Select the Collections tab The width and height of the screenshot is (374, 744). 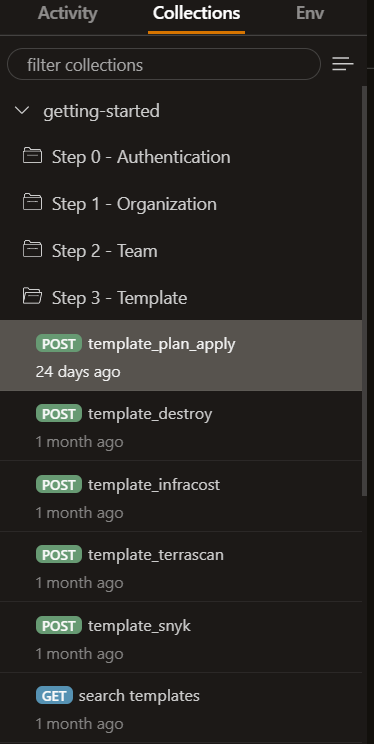coord(196,13)
